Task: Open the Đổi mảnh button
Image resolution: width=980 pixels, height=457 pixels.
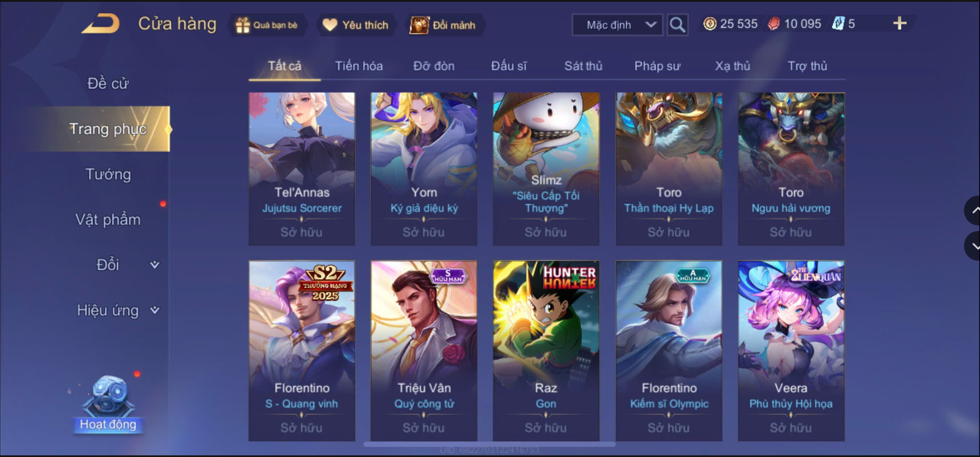Action: 443,25
